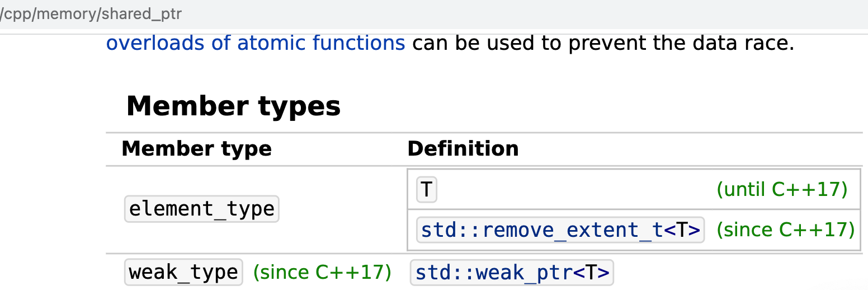Select the element_type code box
This screenshot has width=868, height=290.
[201, 209]
